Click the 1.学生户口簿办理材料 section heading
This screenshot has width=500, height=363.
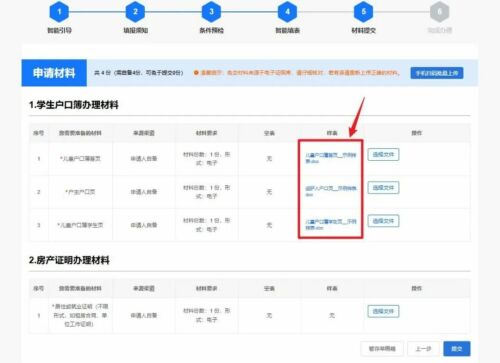pyautogui.click(x=74, y=105)
